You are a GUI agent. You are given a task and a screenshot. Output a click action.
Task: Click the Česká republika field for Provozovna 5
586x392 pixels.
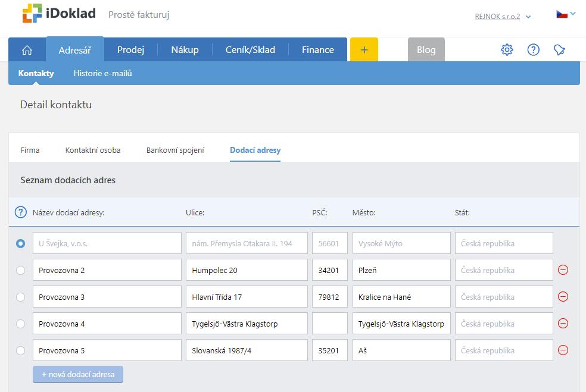(x=504, y=350)
